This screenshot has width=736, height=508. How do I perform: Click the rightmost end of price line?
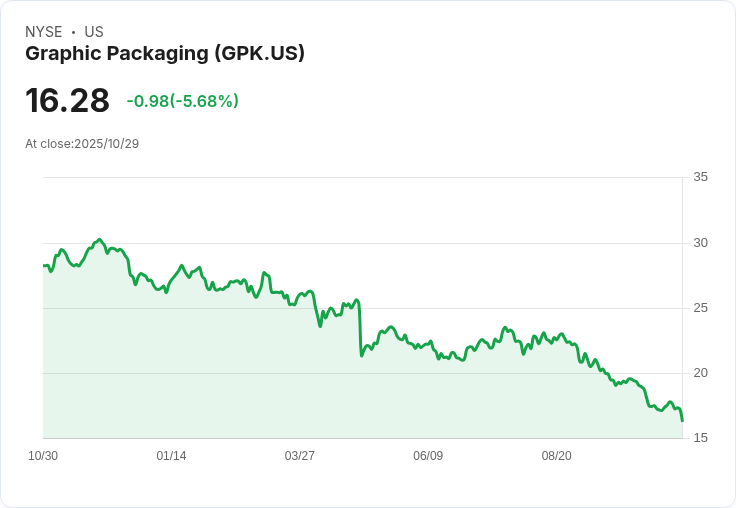[x=682, y=421]
